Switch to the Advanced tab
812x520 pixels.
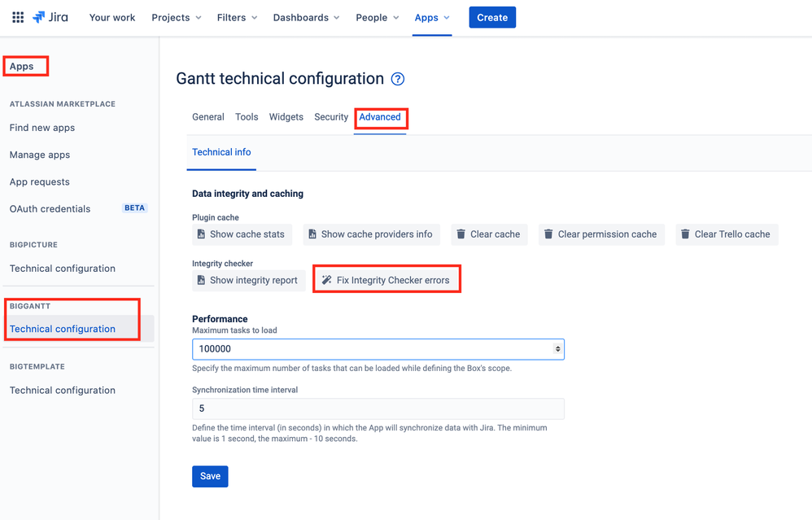pyautogui.click(x=380, y=117)
